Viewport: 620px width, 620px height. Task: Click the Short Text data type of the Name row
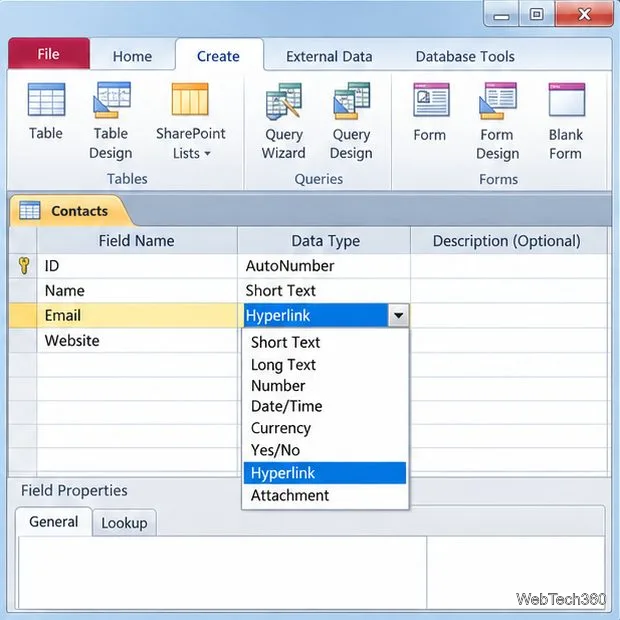pyautogui.click(x=324, y=291)
